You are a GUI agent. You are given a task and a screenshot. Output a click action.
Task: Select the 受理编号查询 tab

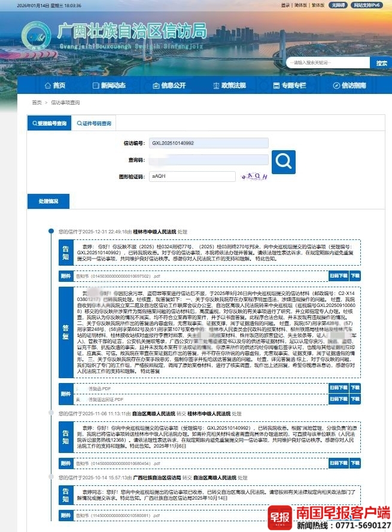click(x=49, y=123)
